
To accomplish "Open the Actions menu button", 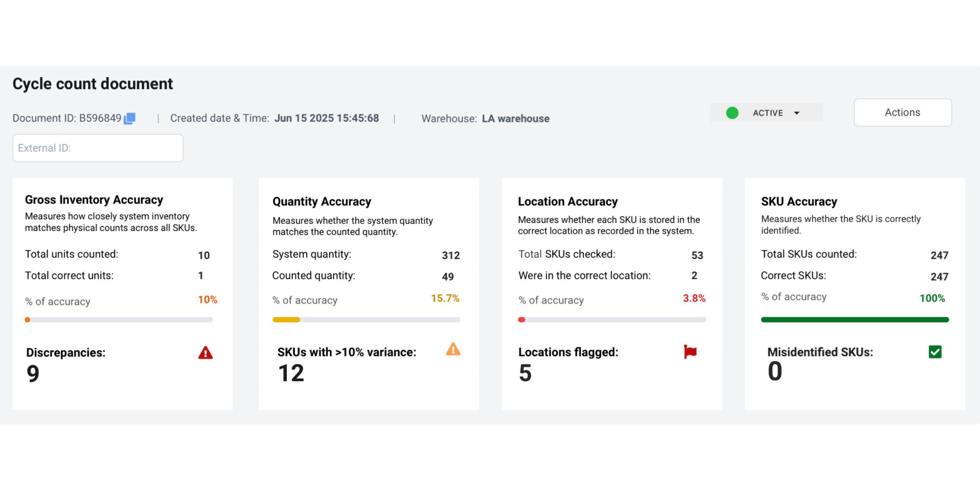I will point(902,113).
